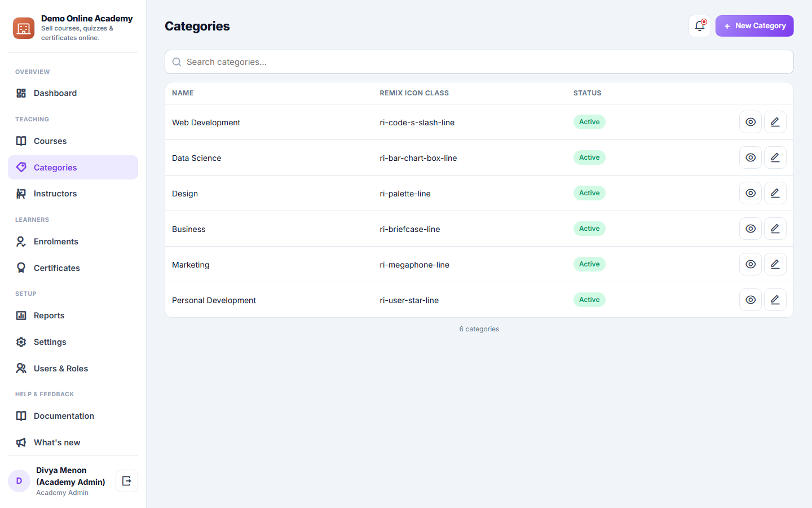Image resolution: width=812 pixels, height=508 pixels.
Task: Open Certificates in the sidebar
Action: (73, 268)
